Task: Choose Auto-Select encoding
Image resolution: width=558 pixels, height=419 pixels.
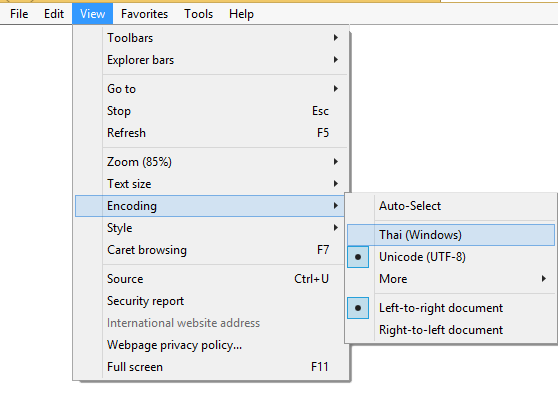Action: 451,206
